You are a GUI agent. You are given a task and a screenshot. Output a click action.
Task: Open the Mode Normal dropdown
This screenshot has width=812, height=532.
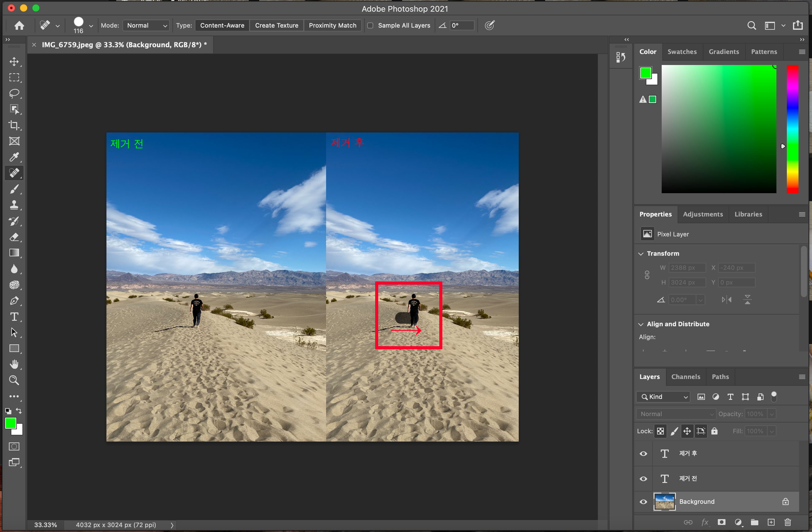146,25
